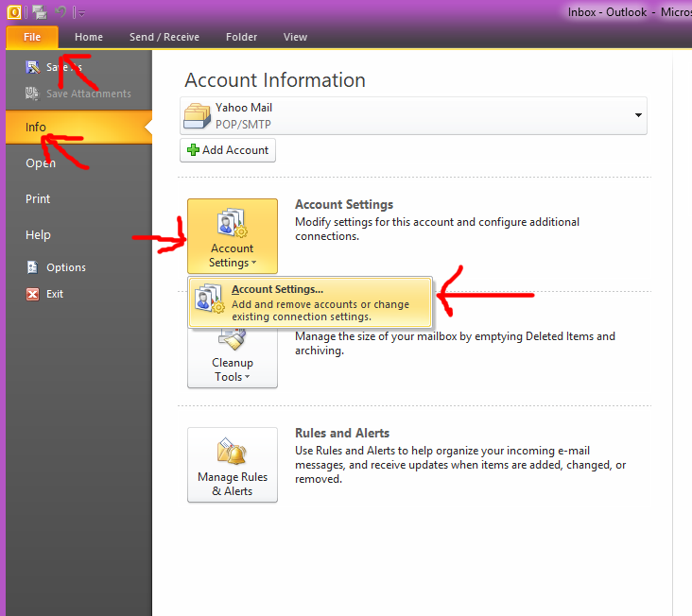Click the Manage Rules & Alerts button
This screenshot has height=616, width=692.
(232, 465)
